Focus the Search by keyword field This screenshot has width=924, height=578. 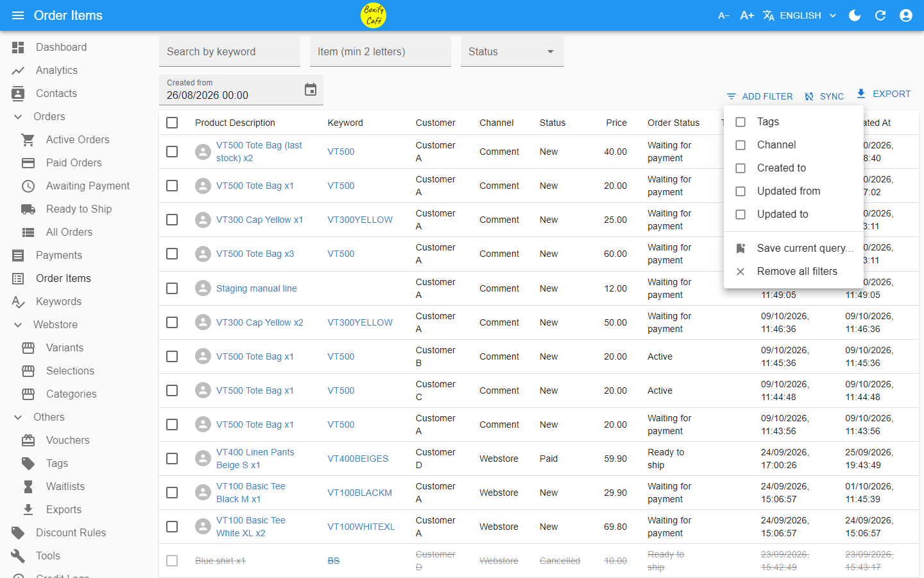[x=230, y=51]
